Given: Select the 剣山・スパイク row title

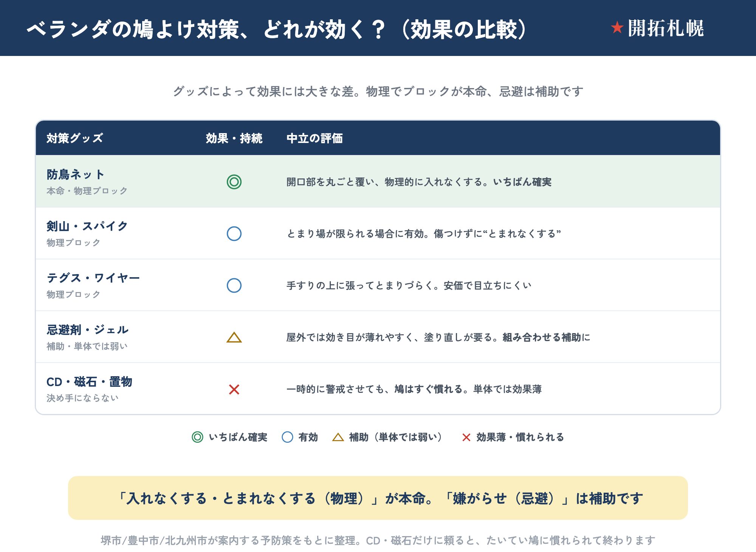Looking at the screenshot, I should (87, 226).
